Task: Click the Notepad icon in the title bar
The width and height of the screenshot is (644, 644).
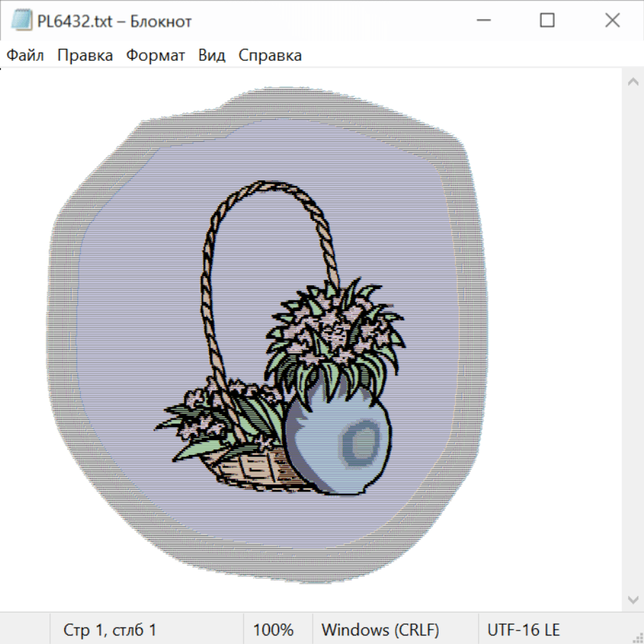Action: 21,21
